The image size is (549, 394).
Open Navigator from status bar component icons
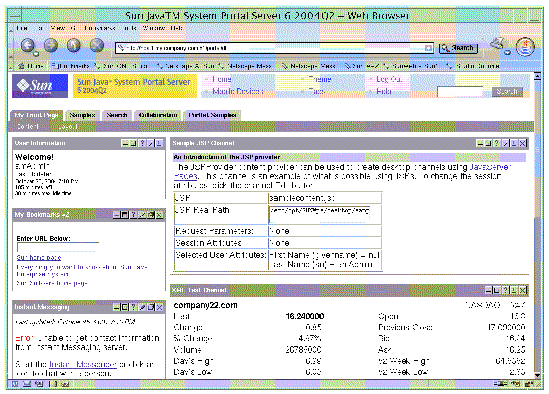pyautogui.click(x=15, y=384)
